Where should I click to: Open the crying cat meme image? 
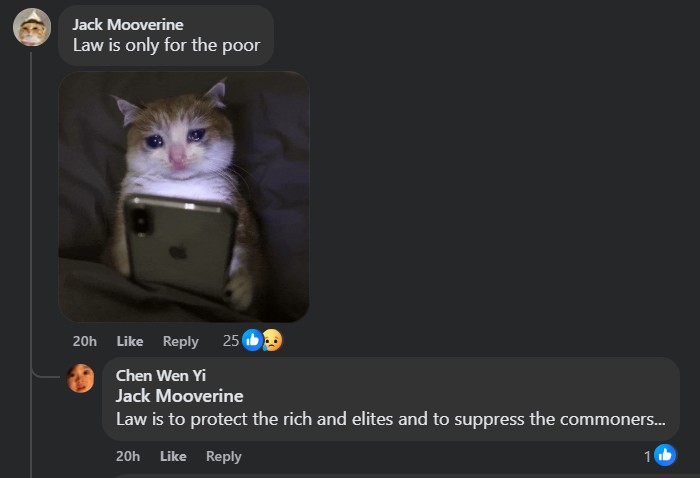(184, 197)
